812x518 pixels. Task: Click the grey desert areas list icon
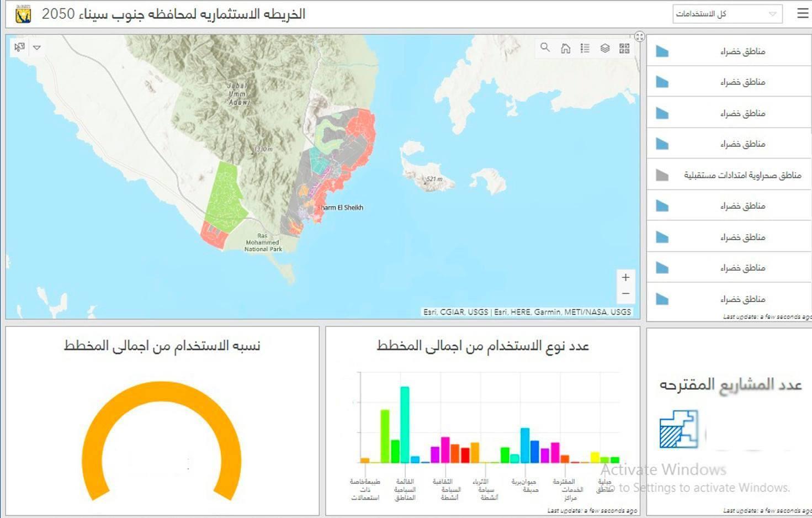tap(662, 175)
